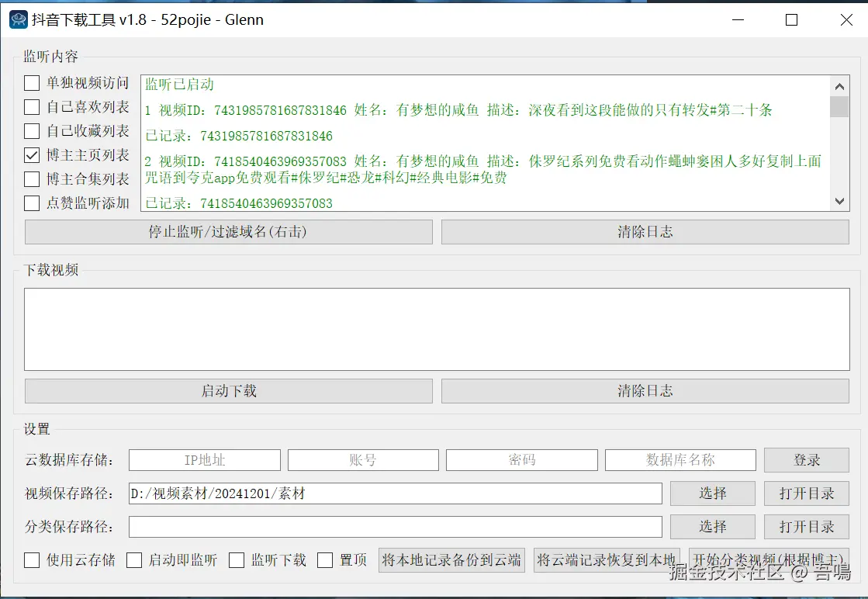
Task: Tick the 博主合集列表 checkbox
Action: [x=32, y=179]
